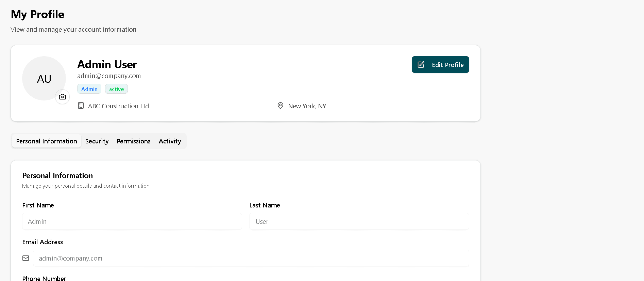Click the building icon beside ABC Construction Ltd
This screenshot has height=281, width=644.
tap(81, 106)
